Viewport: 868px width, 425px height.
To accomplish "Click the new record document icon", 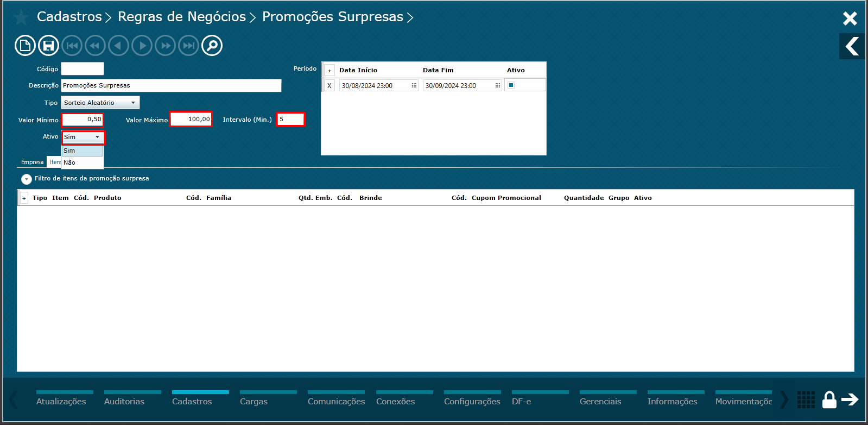I will click(25, 46).
